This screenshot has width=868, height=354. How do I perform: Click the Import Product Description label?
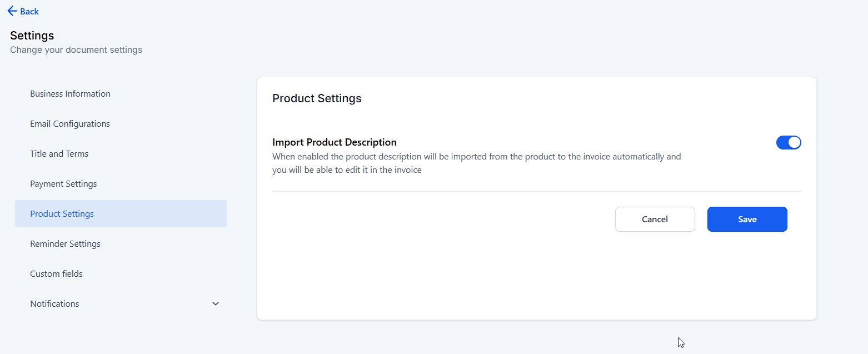click(x=335, y=142)
